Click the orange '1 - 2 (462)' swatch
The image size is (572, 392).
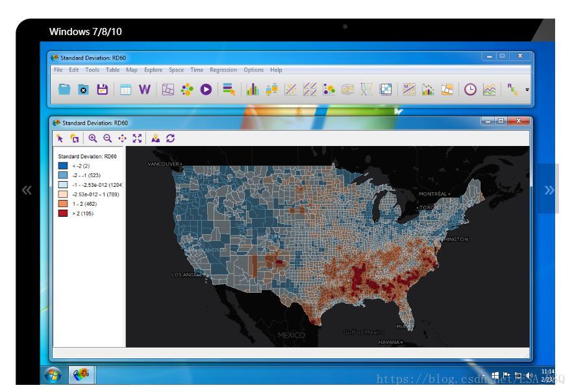[x=63, y=204]
